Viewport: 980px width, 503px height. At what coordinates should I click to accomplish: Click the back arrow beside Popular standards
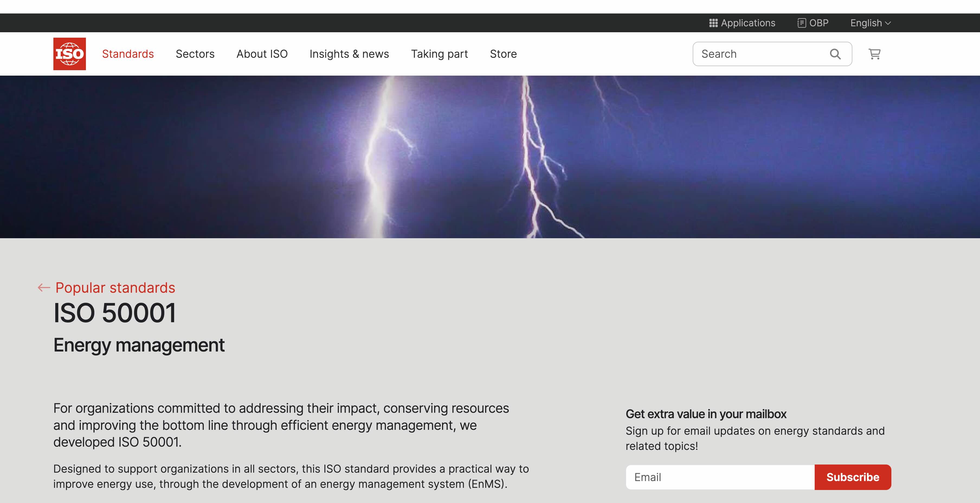coord(44,288)
